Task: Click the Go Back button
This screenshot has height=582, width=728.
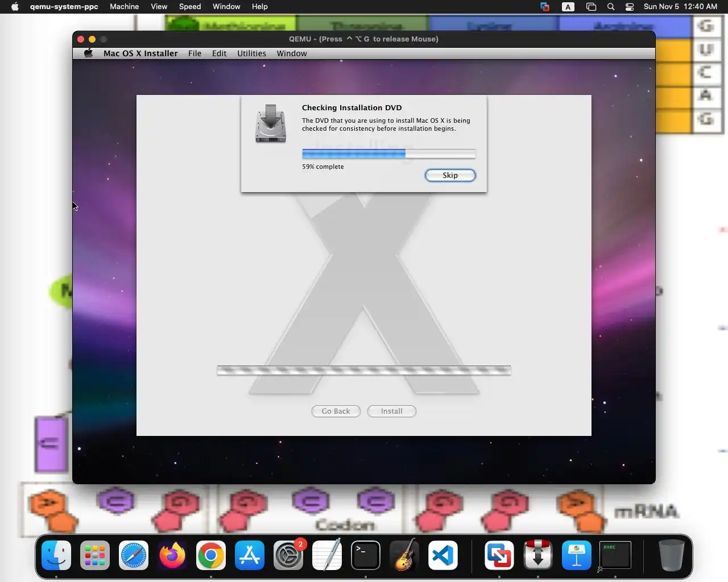Action: pyautogui.click(x=336, y=411)
